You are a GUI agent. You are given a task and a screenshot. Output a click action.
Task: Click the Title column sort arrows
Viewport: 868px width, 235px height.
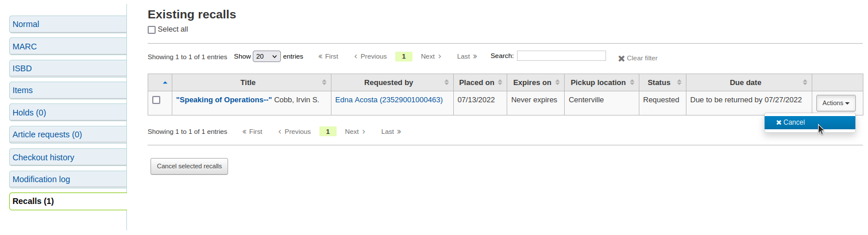point(324,83)
